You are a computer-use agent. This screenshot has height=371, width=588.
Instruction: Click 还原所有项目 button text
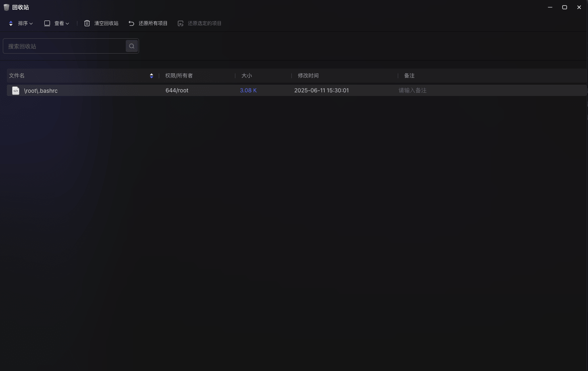tap(153, 23)
